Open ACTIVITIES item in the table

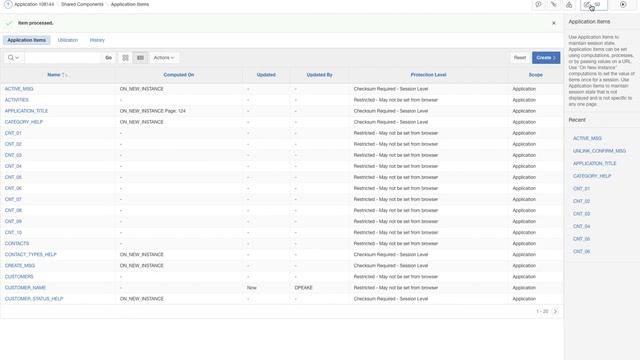(17, 100)
